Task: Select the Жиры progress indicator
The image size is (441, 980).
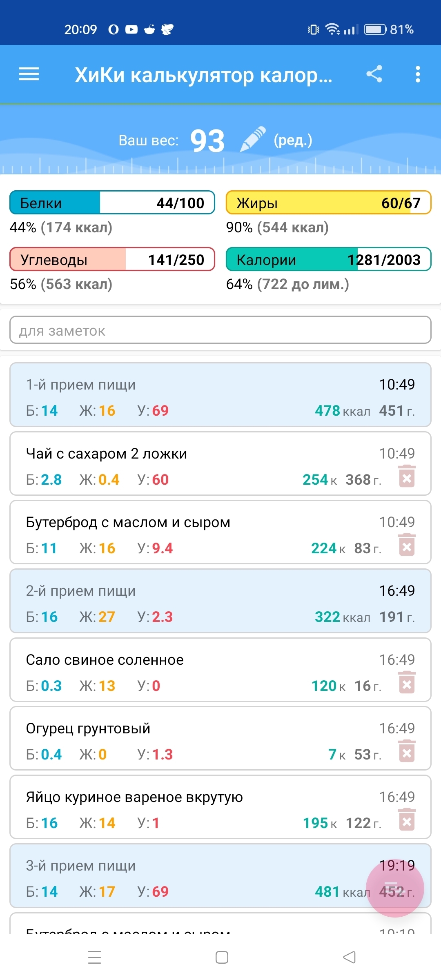Action: 329,203
